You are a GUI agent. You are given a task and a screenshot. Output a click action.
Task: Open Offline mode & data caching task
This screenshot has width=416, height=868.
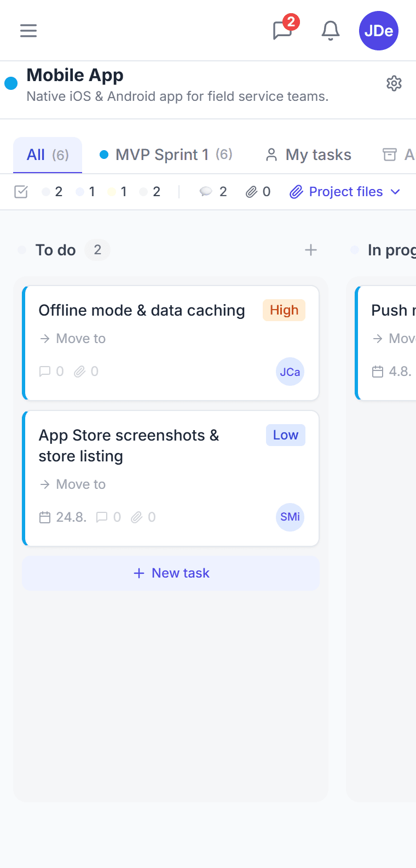142,310
